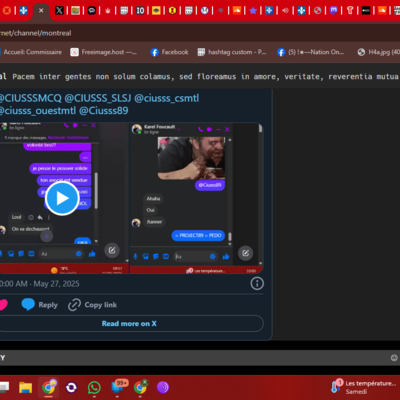Open the Freeimage.host bookmark
The height and width of the screenshot is (400, 400).
click(103, 52)
